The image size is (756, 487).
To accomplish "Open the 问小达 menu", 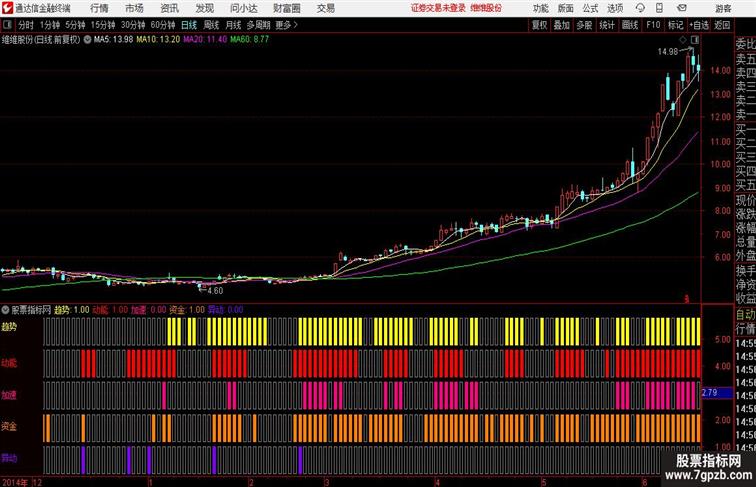I will 244,8.
